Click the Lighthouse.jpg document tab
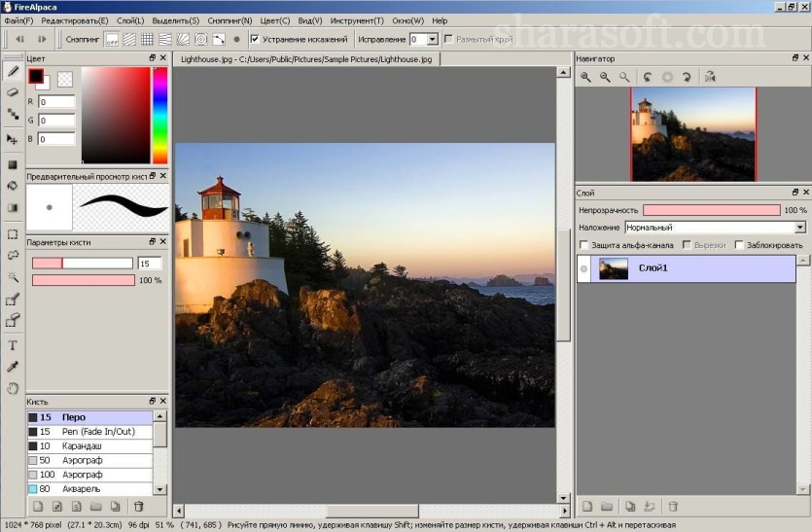812x532 pixels. click(306, 59)
